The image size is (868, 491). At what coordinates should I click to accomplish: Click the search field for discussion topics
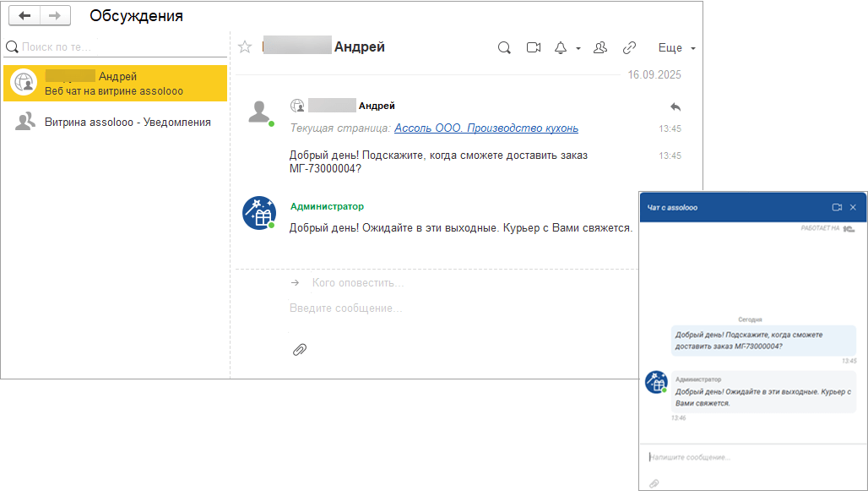[117, 47]
